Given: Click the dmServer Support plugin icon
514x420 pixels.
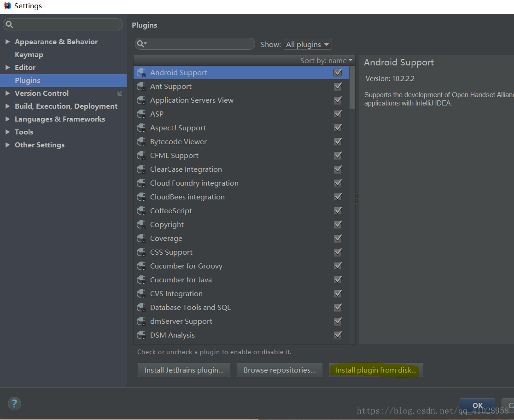Looking at the screenshot, I should tap(141, 321).
